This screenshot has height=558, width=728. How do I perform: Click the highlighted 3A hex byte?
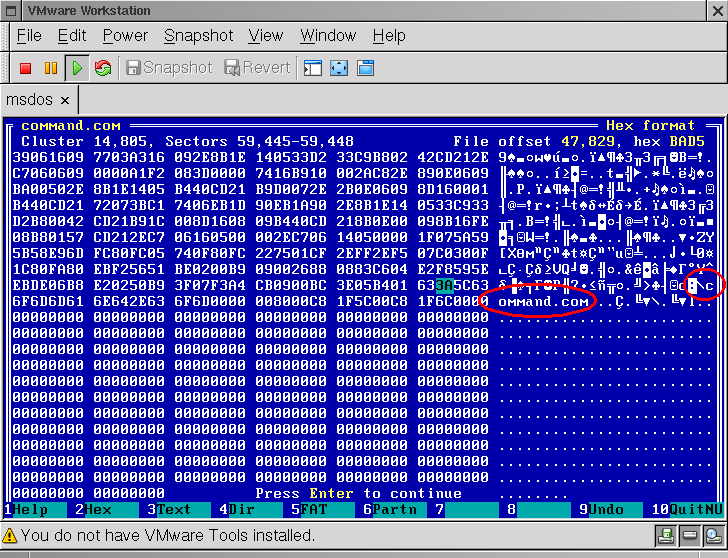(444, 285)
